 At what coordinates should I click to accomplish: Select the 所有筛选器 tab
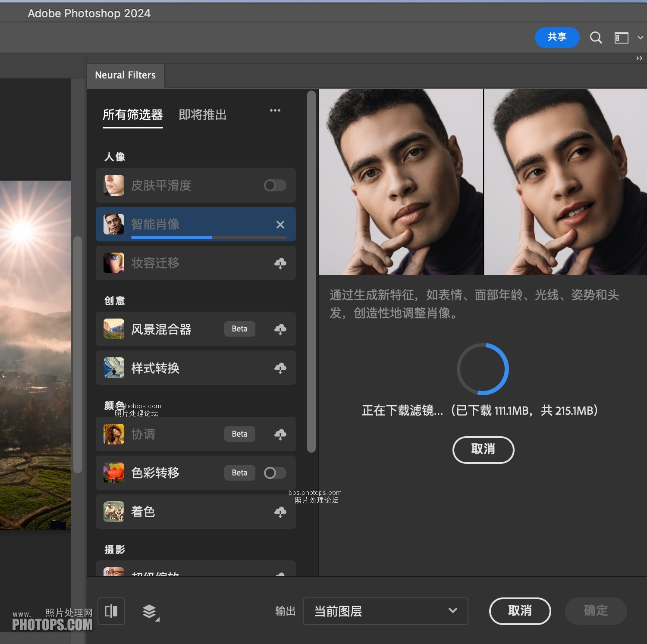point(133,115)
